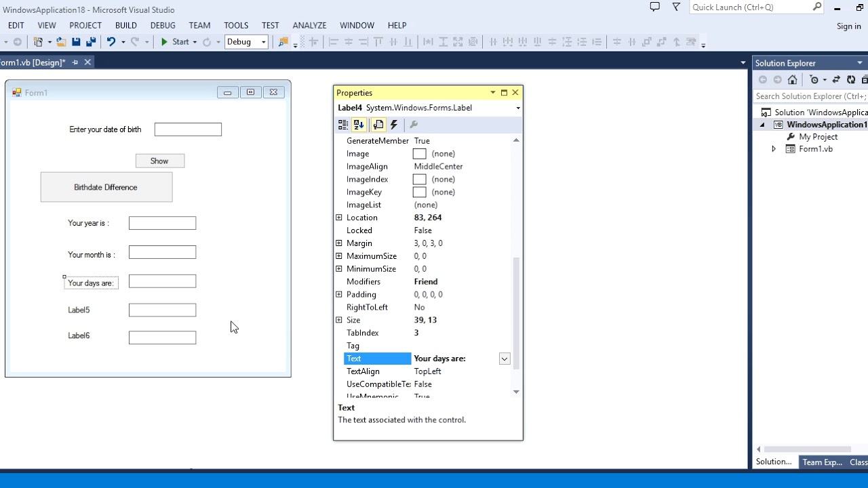Image resolution: width=868 pixels, height=488 pixels.
Task: Show Events lightning bolt in Properties window
Action: point(394,125)
